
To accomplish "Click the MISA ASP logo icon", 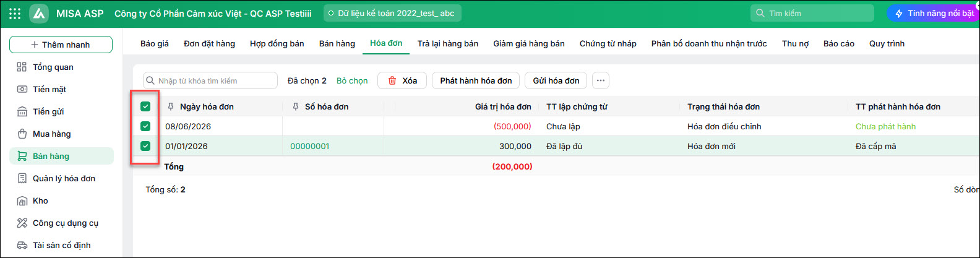I will pyautogui.click(x=39, y=13).
